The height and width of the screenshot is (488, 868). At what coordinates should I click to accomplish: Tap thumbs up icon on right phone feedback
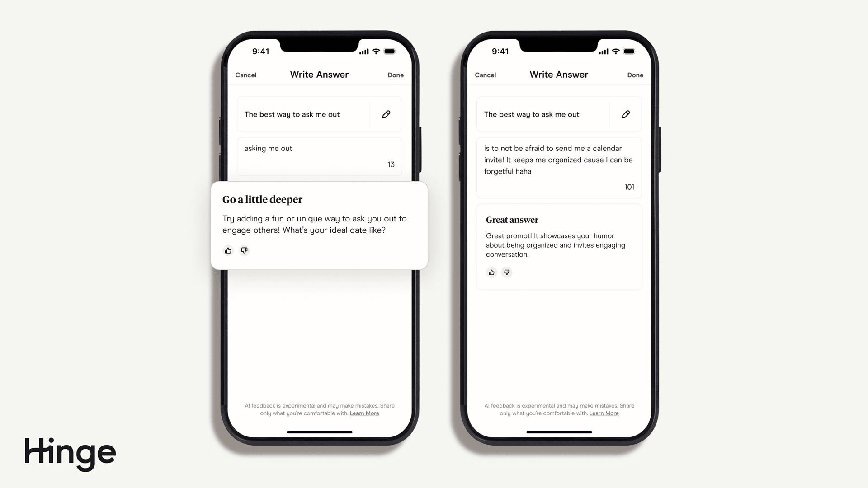(491, 272)
